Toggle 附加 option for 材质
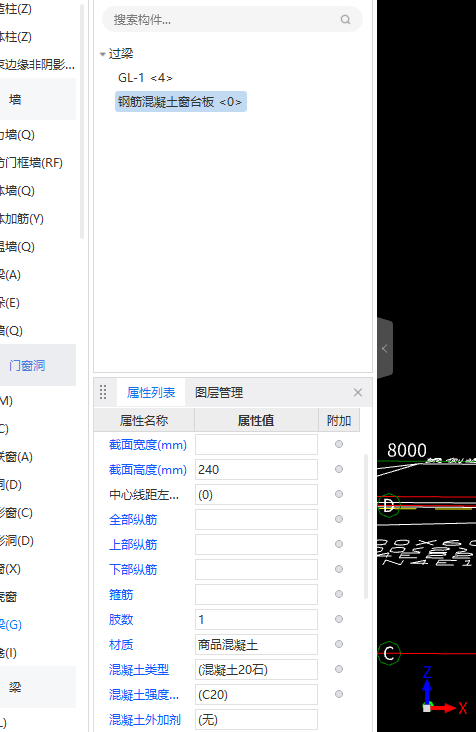Screen dimensions: 476x732 pyautogui.click(x=339, y=644)
